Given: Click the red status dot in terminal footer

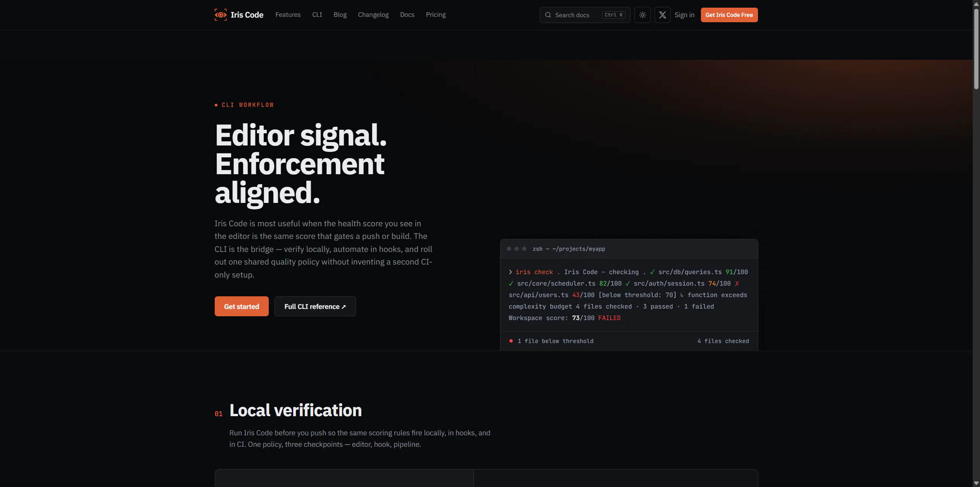Looking at the screenshot, I should [511, 341].
